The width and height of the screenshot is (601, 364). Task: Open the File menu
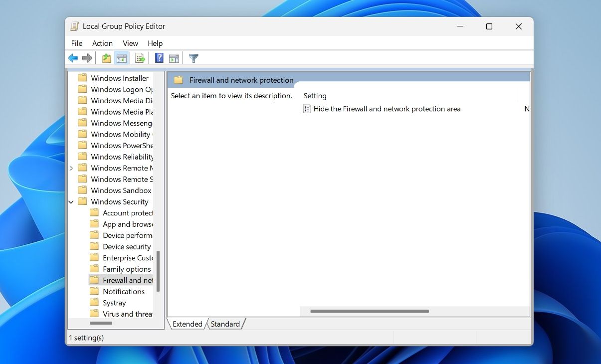coord(77,43)
